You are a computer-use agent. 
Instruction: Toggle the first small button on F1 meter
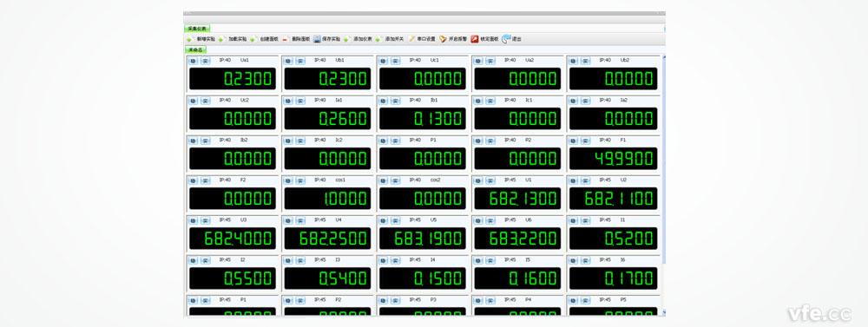tap(573, 141)
